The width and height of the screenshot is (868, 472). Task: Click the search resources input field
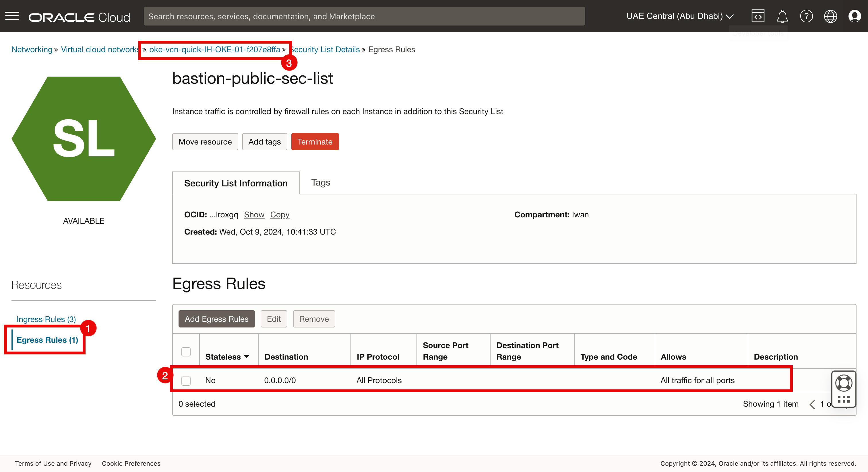tap(364, 16)
